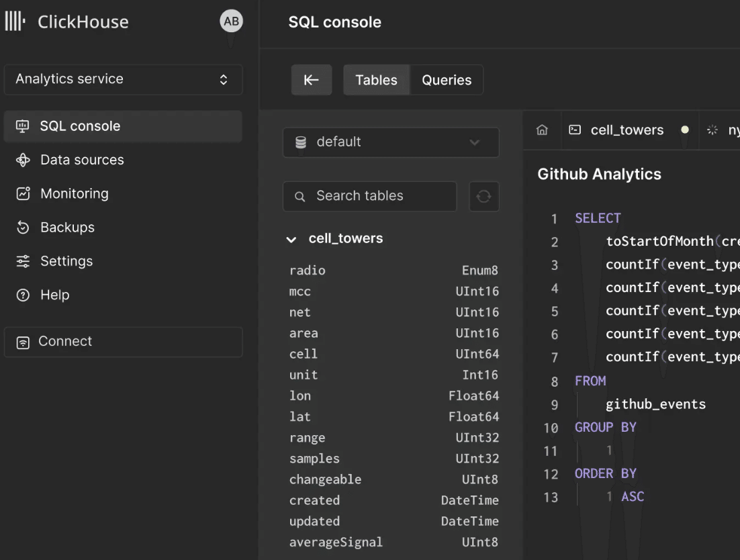Open the AB user avatar menu
The image size is (740, 560).
pyautogui.click(x=231, y=21)
